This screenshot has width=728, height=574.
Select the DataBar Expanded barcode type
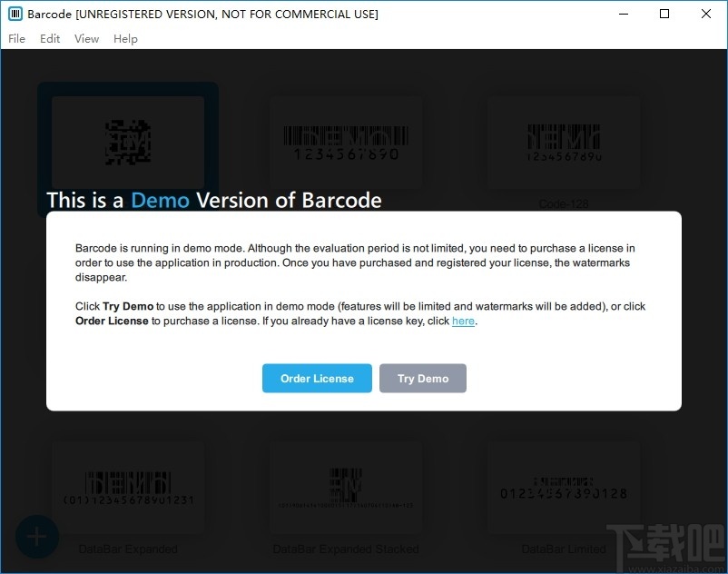point(128,488)
